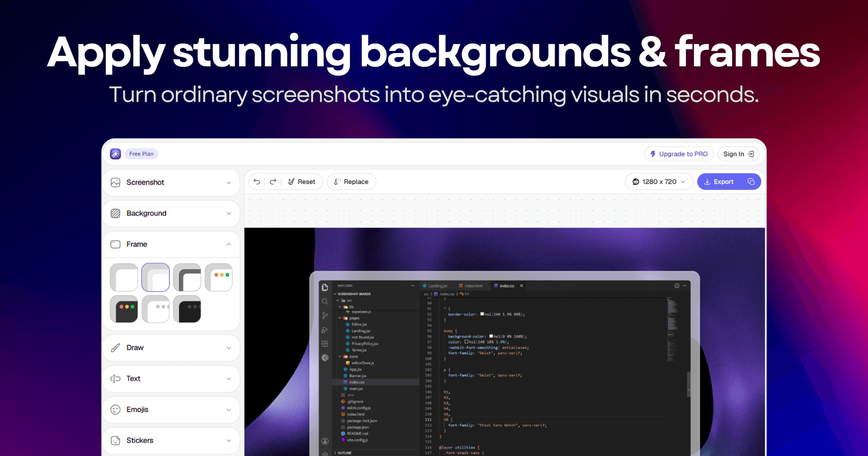Click the VS Code run and debug icon

click(325, 330)
